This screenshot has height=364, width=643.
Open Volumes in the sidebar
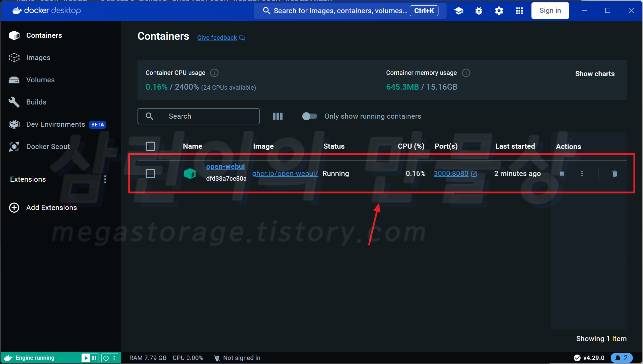click(40, 80)
